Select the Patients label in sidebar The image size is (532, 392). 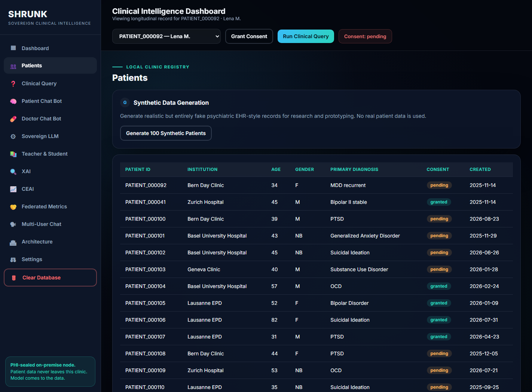tap(32, 65)
